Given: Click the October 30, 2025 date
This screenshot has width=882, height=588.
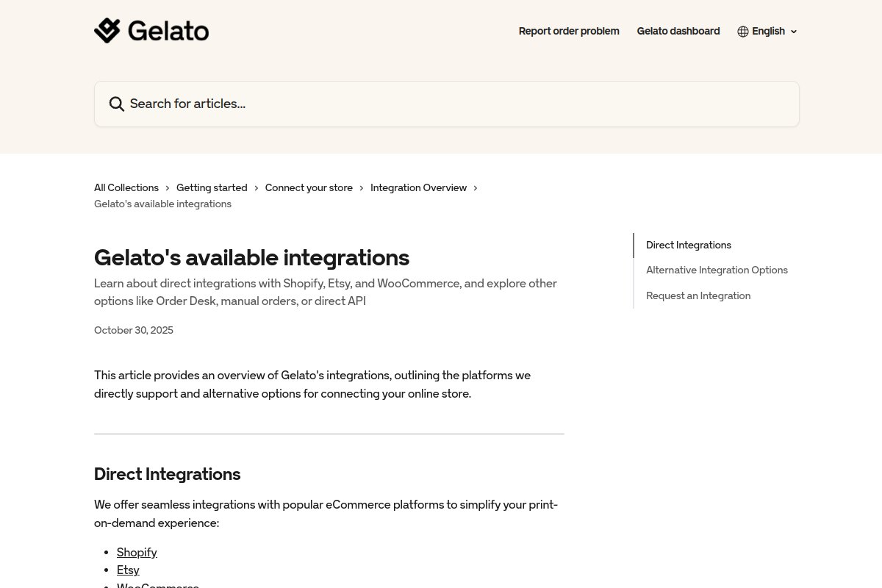Looking at the screenshot, I should (134, 330).
